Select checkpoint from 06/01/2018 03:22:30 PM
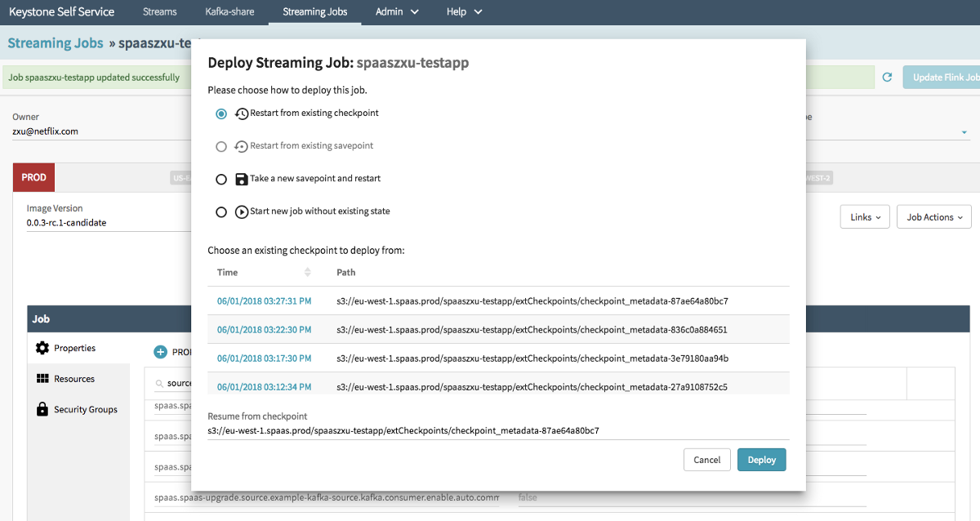Viewport: 980px width, 521px height. pos(264,330)
